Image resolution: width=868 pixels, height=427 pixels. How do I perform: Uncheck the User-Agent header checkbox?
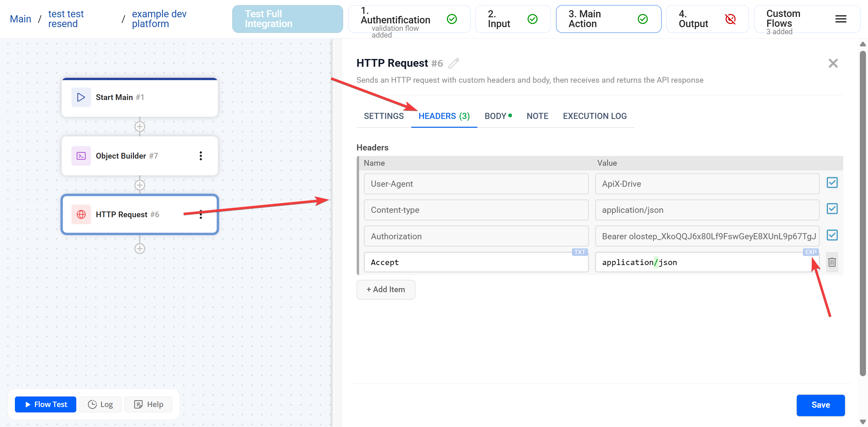coord(832,183)
